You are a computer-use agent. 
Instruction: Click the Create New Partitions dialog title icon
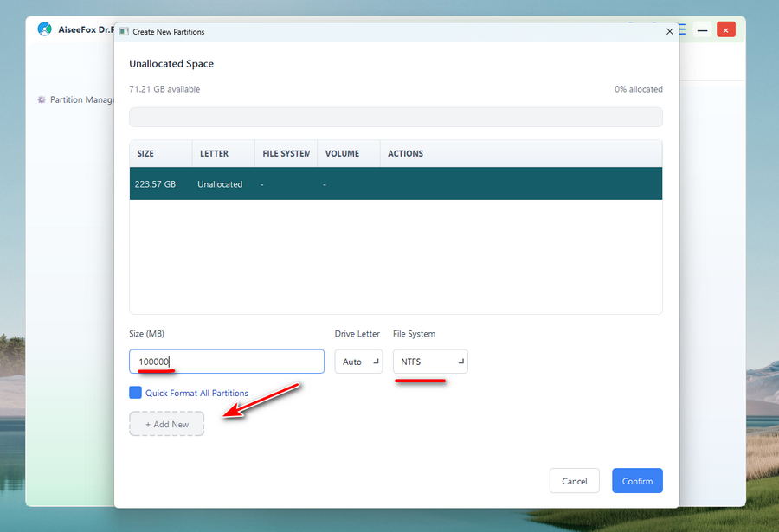coord(124,32)
